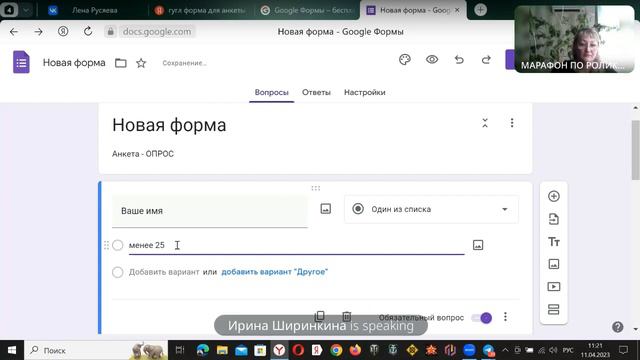Edit the question title field Ваше имя
This screenshot has height=360, width=640.
click(x=210, y=211)
